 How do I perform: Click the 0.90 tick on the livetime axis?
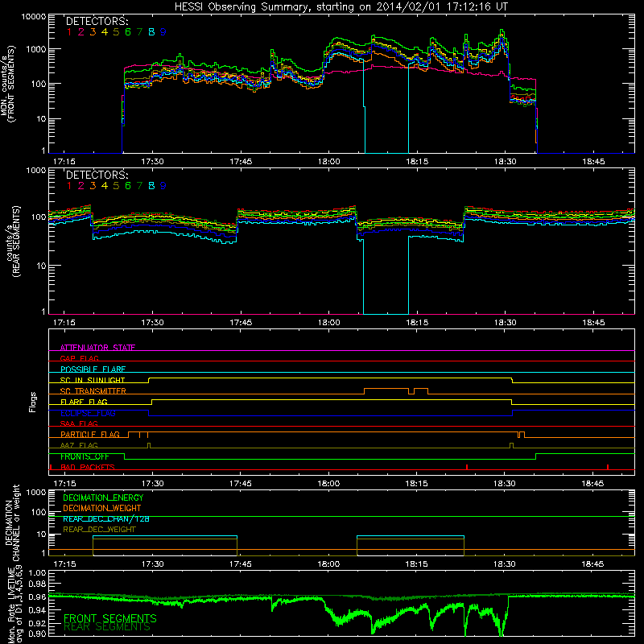click(37, 634)
